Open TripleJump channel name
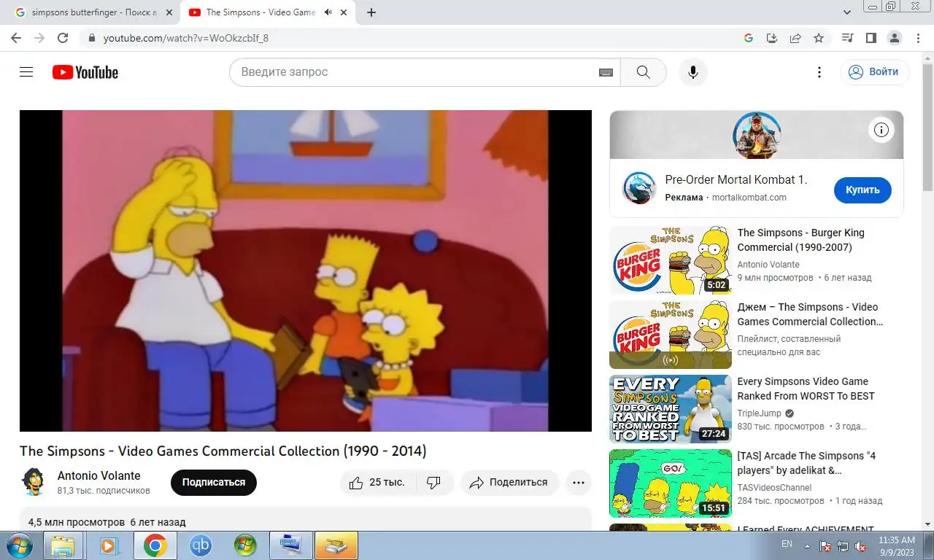This screenshot has height=560, width=934. click(759, 413)
